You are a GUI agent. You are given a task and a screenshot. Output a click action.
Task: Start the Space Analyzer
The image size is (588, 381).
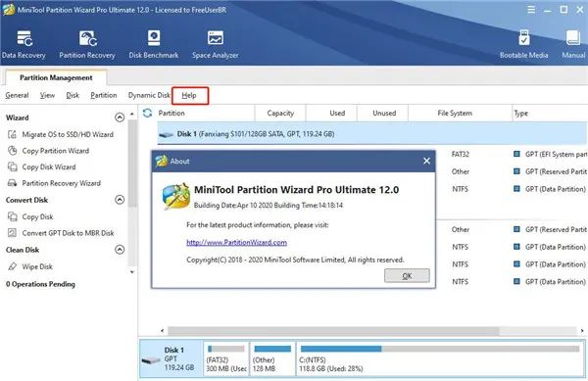216,45
